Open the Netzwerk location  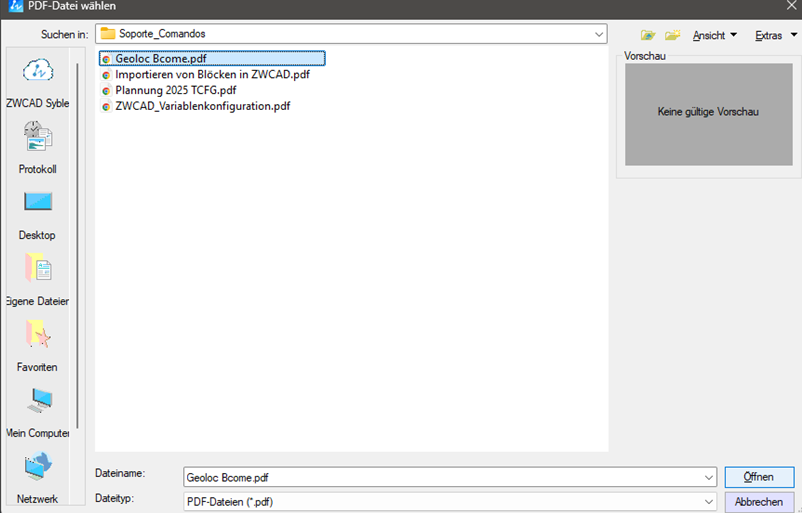[37, 469]
